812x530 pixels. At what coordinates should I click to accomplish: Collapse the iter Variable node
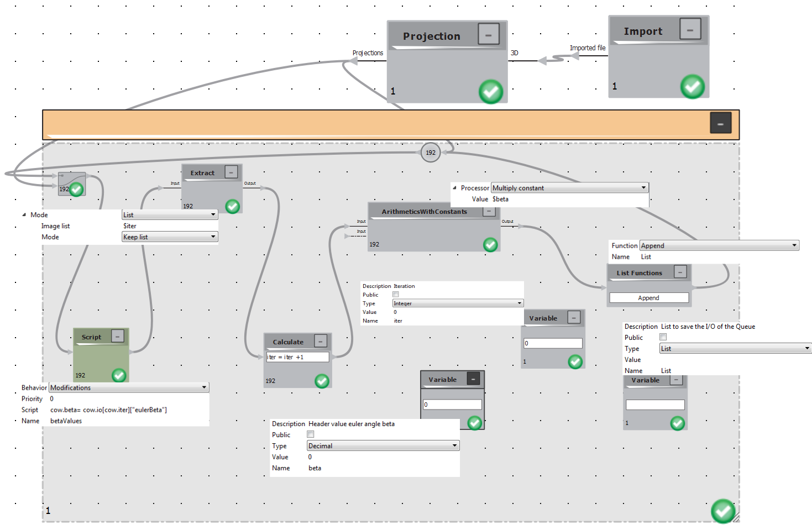pos(574,317)
